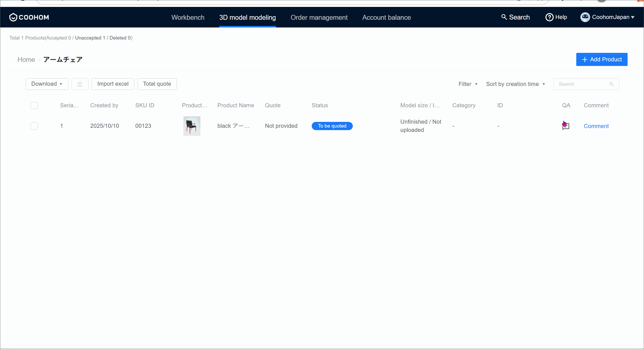Open the Workbench tab
Viewport: 644px width, 349px height.
pos(188,17)
